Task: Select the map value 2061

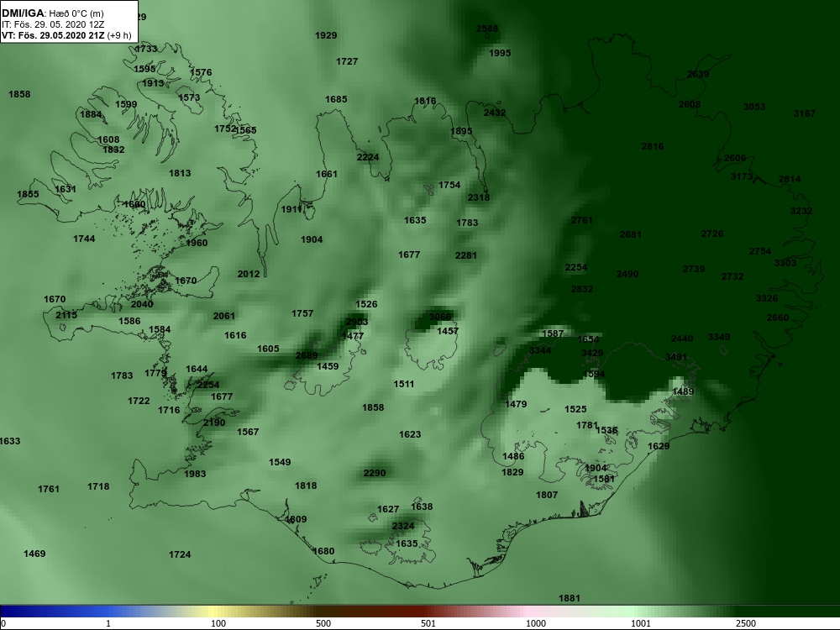Action: coord(224,316)
